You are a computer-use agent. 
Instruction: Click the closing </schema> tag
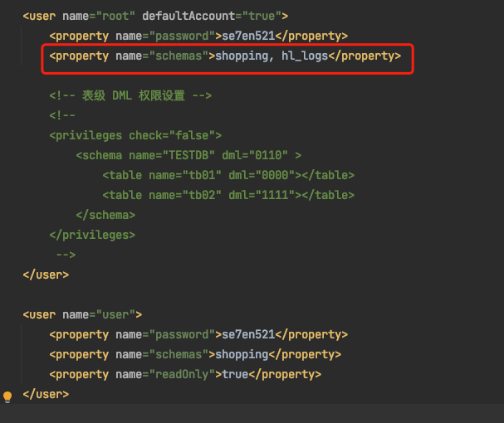tap(105, 215)
